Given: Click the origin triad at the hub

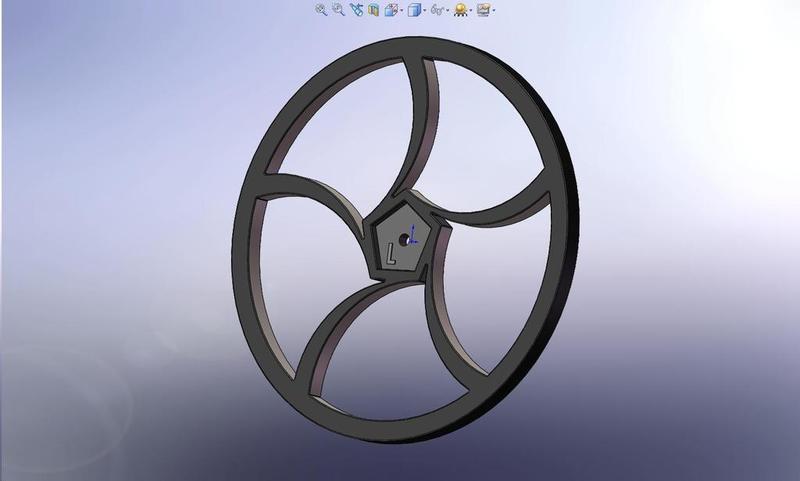Looking at the screenshot, I should (x=412, y=236).
